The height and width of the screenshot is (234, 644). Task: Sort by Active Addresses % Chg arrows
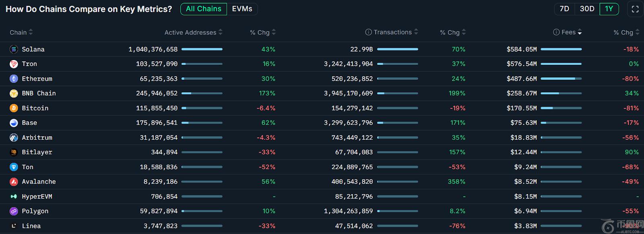click(274, 32)
